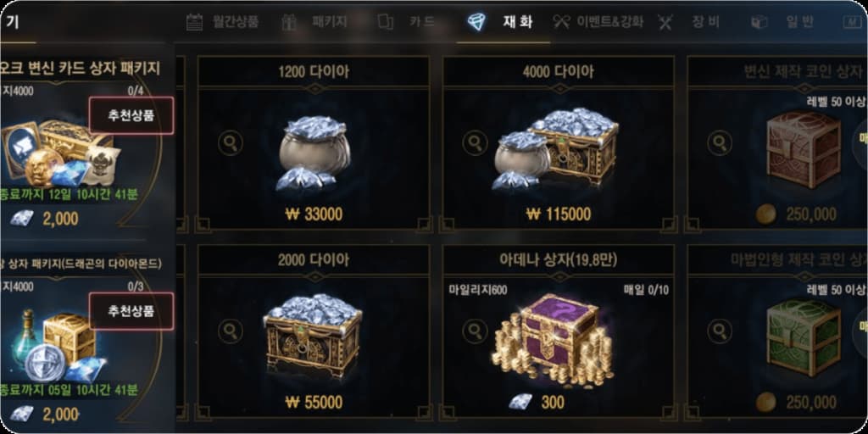868x434 pixels.
Task: Buy 2000 다이아 for ₩ 55000
Action: (314, 402)
